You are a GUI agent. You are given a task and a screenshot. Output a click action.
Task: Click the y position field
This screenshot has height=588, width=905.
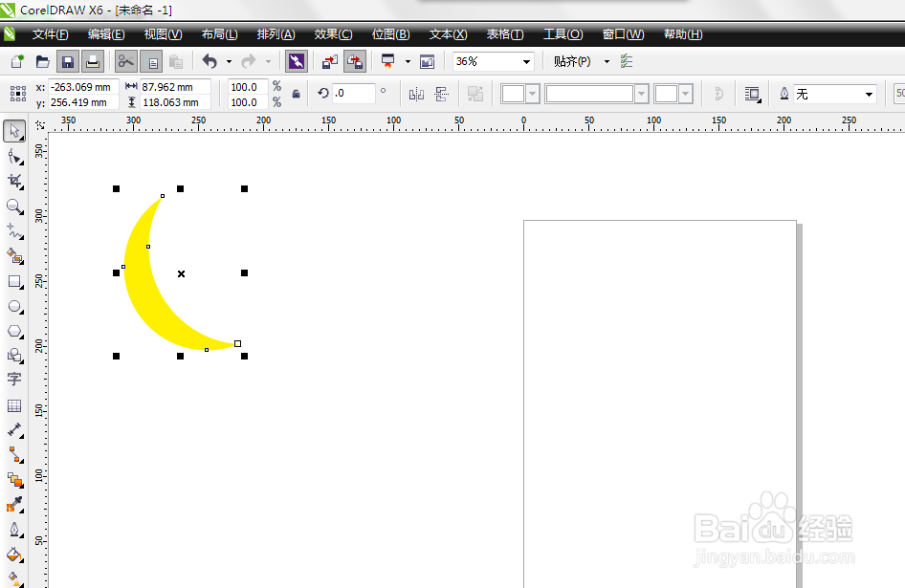(x=83, y=102)
